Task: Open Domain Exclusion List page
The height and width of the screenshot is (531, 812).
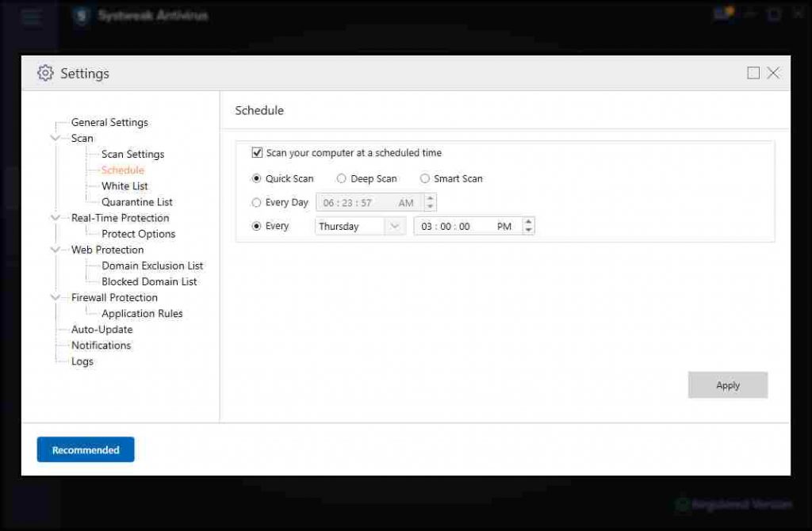Action: [x=152, y=266]
